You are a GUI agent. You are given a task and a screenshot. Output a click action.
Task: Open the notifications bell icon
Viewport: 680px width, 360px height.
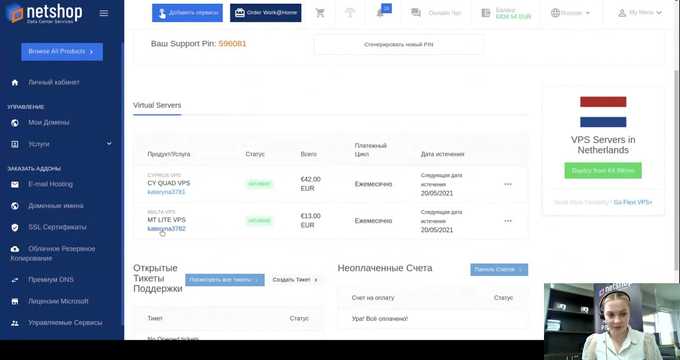[380, 13]
